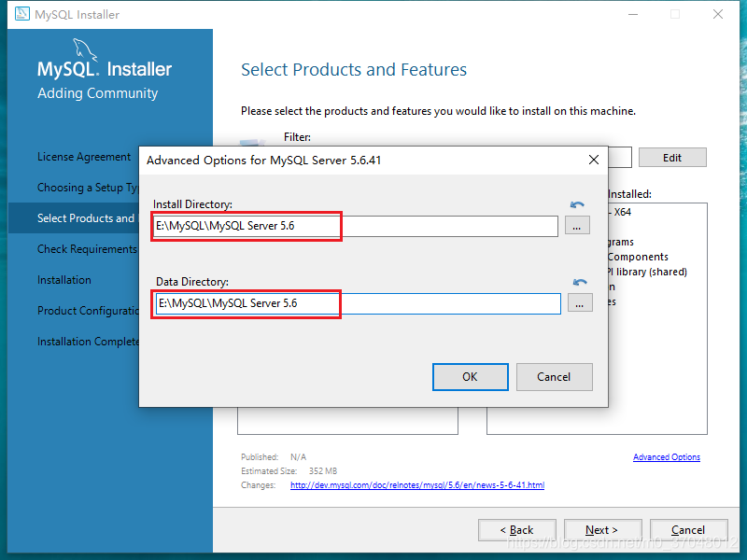Go to the previous step with Back

(517, 530)
